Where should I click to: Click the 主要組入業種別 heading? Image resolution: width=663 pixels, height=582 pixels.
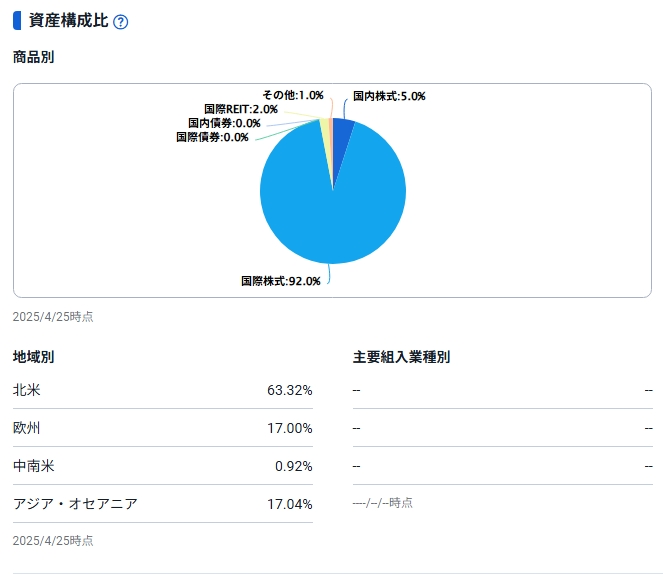coord(401,357)
